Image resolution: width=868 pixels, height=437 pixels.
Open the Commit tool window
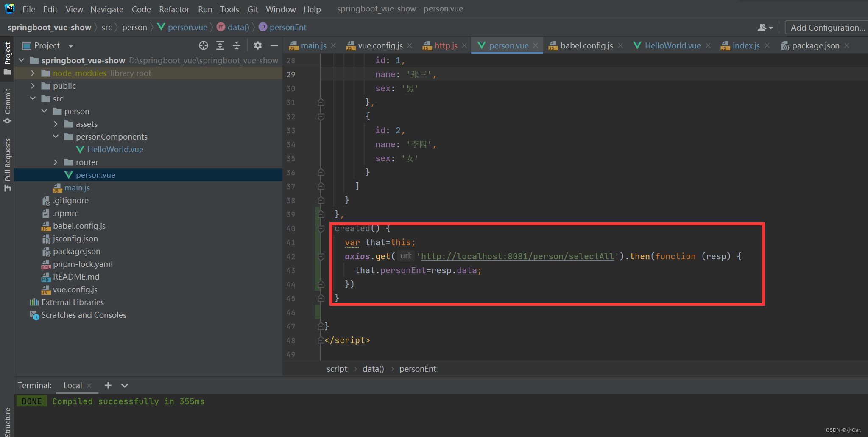(x=7, y=106)
